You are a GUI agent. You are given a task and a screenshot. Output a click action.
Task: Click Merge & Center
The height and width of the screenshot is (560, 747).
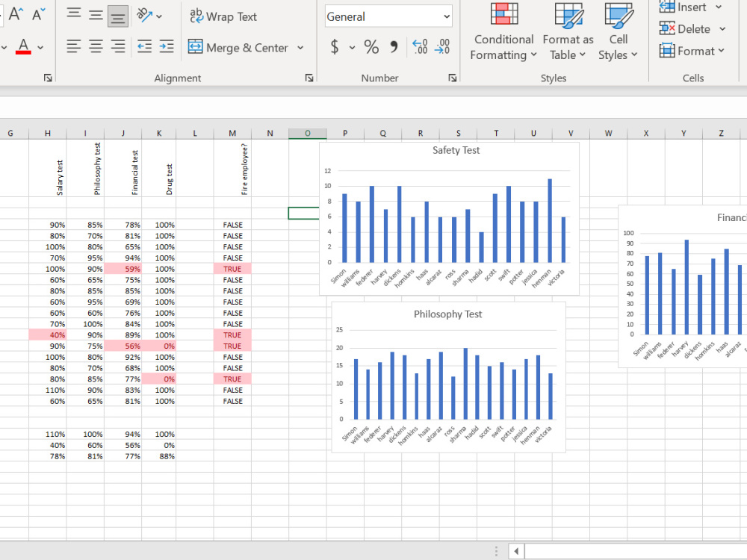(238, 47)
